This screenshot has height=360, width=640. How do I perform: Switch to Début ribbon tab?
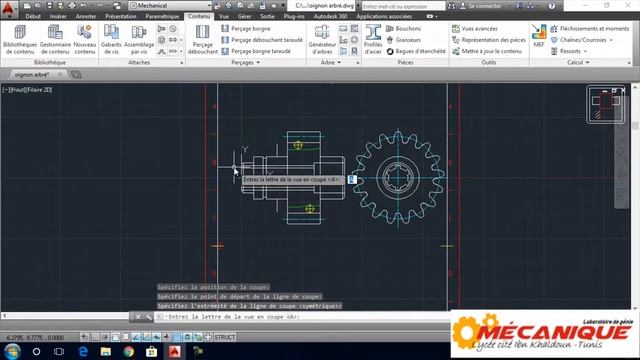33,16
